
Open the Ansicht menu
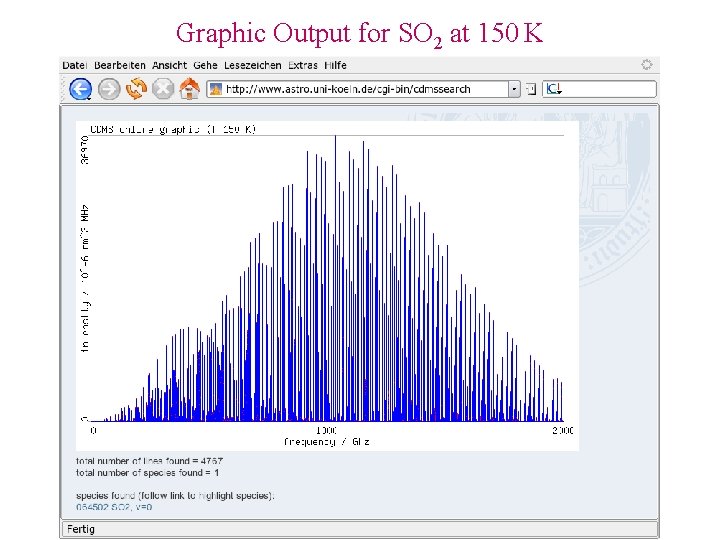[x=169, y=65]
